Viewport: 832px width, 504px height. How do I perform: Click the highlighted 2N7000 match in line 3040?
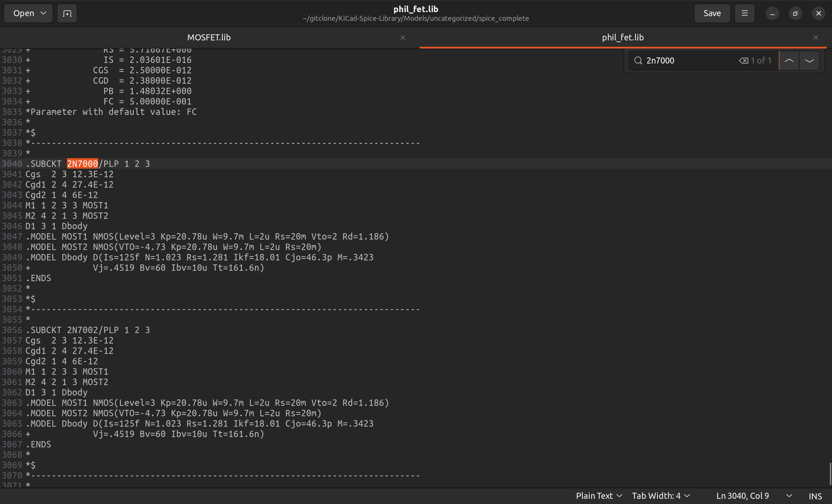(82, 164)
